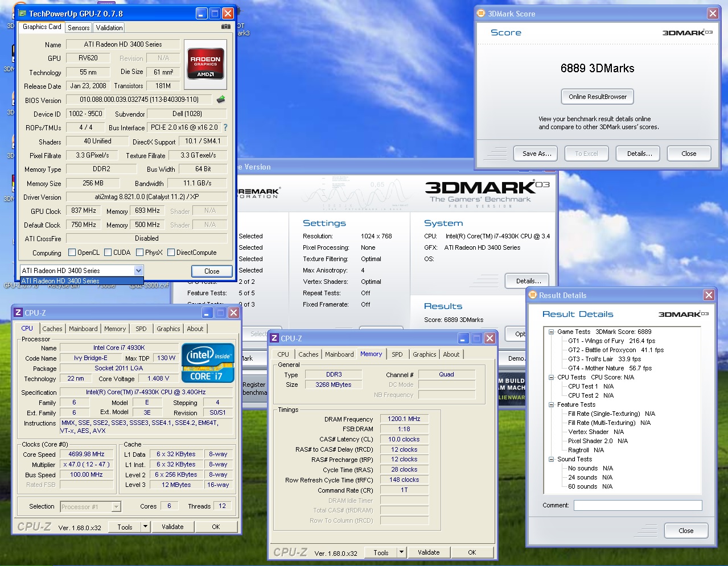Click Validate button in left CPU-Z
This screenshot has width=728, height=566.
point(172,527)
